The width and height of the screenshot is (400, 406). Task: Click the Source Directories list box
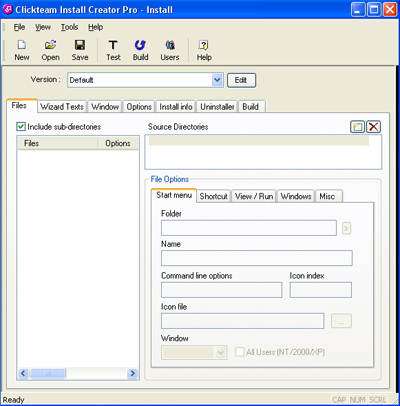(263, 152)
